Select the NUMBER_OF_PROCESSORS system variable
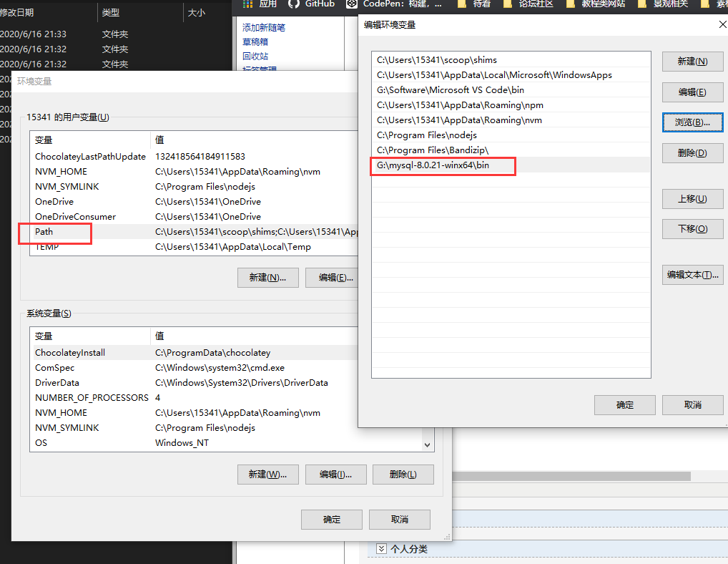Screen dimensions: 728x564 tap(195, 398)
